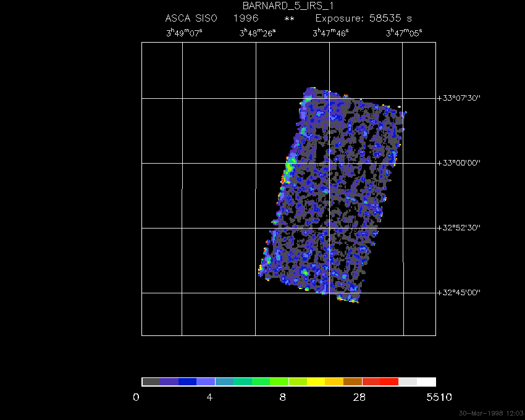Click the 30-Mar-1998 12:03 timestamp
525x420 pixels.
(x=491, y=413)
